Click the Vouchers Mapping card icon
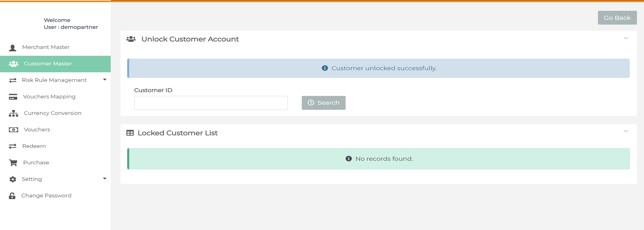 pyautogui.click(x=13, y=97)
